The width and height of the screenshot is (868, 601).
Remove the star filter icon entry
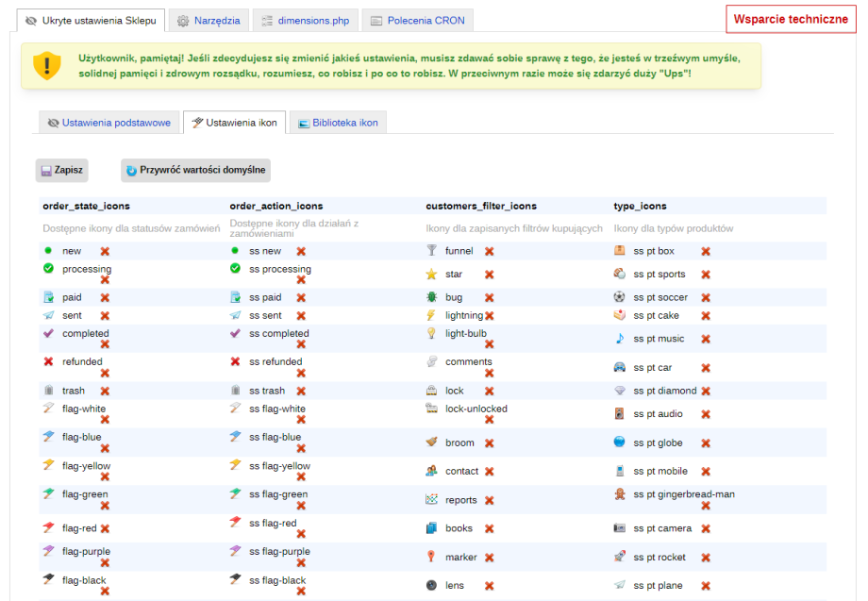tap(490, 275)
